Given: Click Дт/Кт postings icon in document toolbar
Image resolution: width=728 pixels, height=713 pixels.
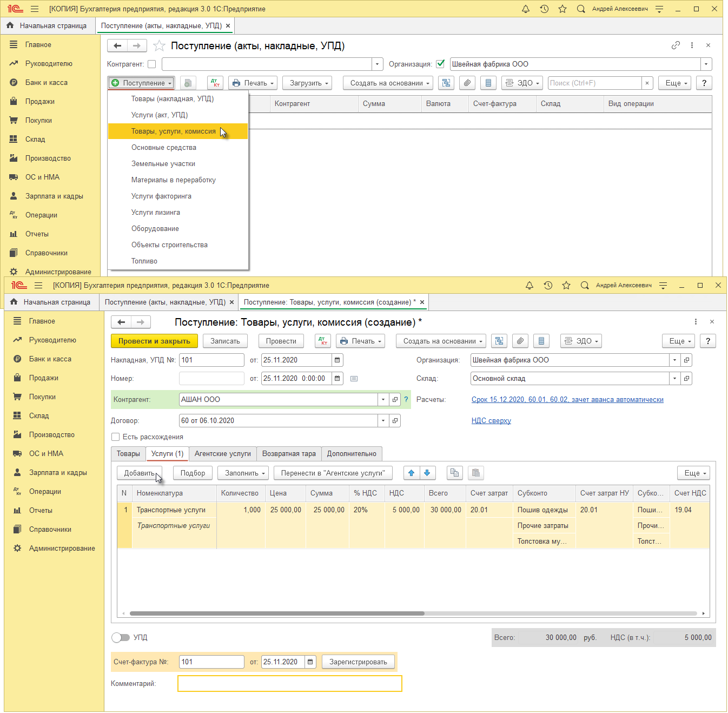Looking at the screenshot, I should [323, 341].
